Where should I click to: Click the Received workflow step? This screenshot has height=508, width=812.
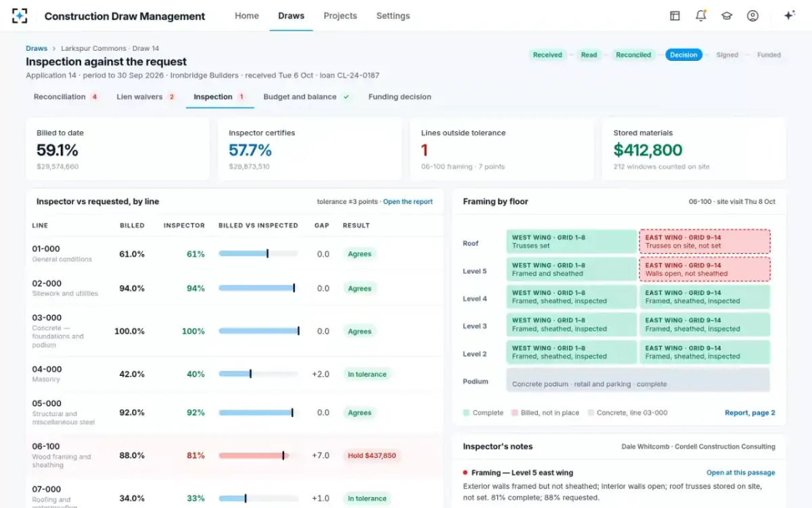[x=547, y=55]
